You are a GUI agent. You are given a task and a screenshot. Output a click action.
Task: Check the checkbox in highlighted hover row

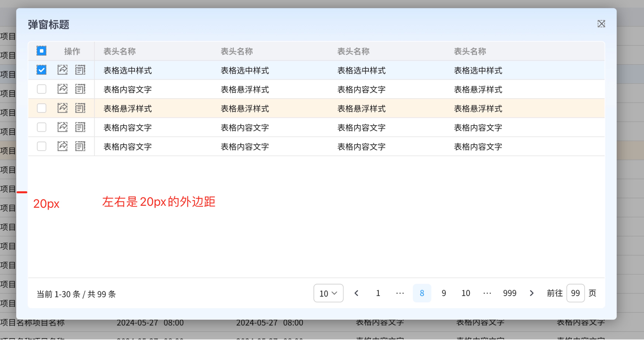(x=41, y=108)
